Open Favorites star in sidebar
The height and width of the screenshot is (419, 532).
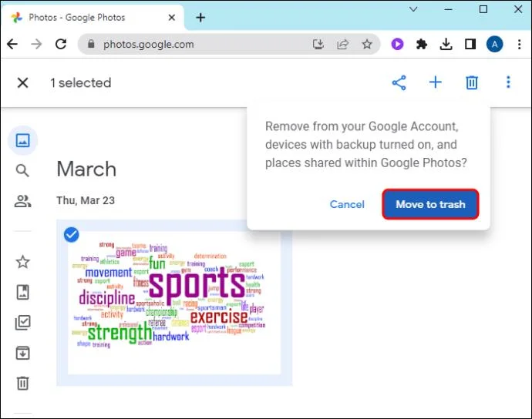22,262
